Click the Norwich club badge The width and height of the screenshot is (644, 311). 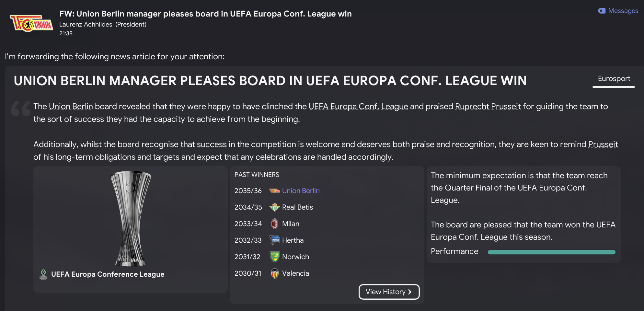pos(274,257)
